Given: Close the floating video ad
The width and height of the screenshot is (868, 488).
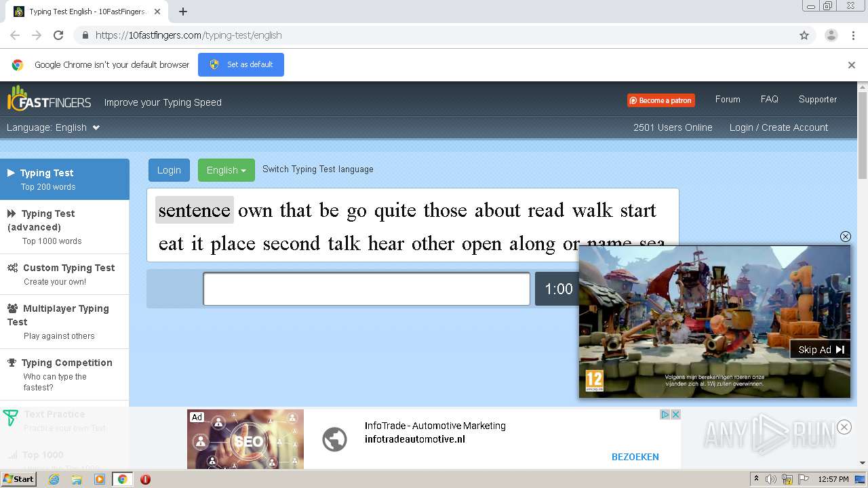Looking at the screenshot, I should 845,237.
